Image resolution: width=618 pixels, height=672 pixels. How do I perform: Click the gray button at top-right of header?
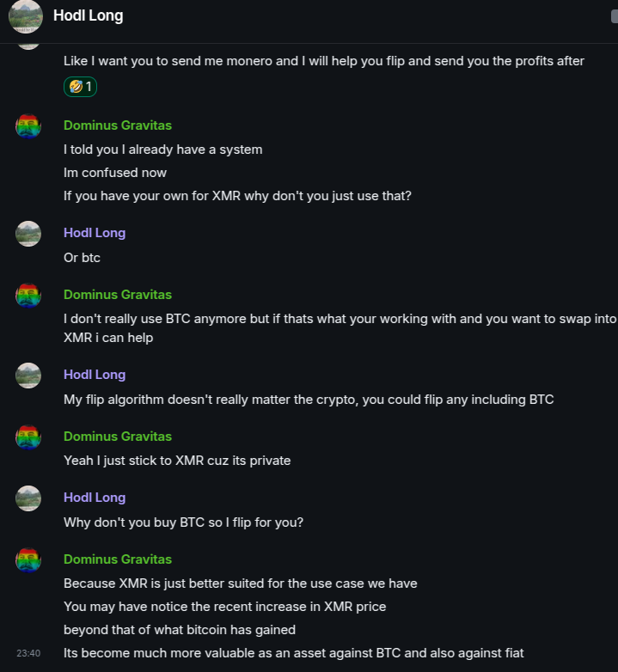tap(613, 16)
